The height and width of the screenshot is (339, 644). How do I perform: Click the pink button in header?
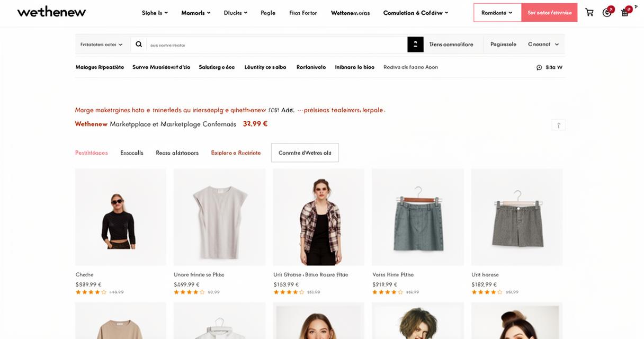point(549,13)
